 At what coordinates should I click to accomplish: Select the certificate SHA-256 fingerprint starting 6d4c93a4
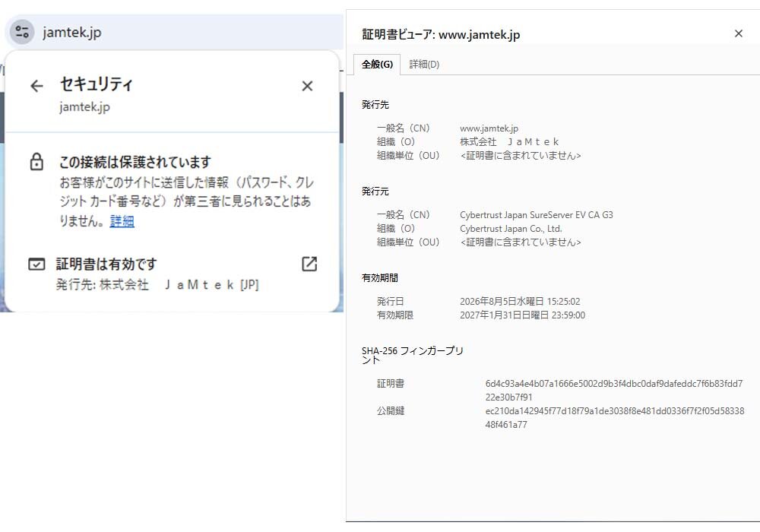pyautogui.click(x=614, y=391)
